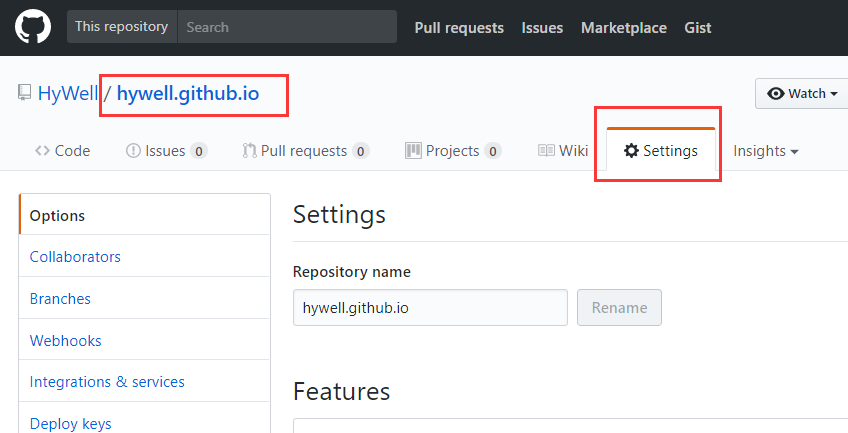Click the Issues exclamation circle icon

pyautogui.click(x=133, y=151)
